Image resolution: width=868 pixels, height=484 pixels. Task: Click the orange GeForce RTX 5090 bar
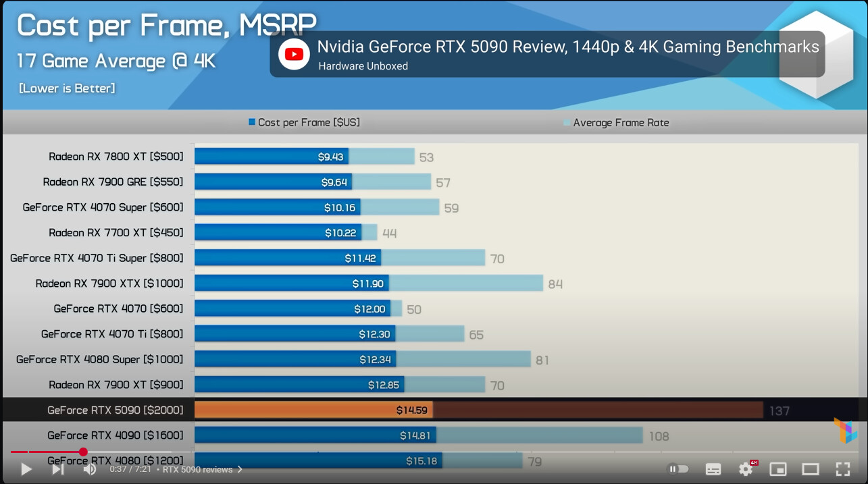coord(313,410)
